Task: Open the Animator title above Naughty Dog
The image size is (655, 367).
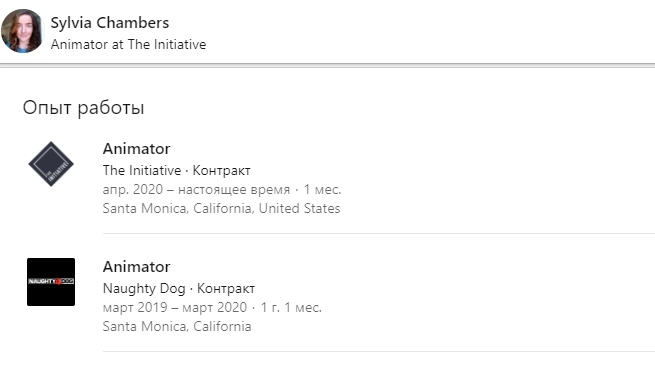Action: [137, 266]
